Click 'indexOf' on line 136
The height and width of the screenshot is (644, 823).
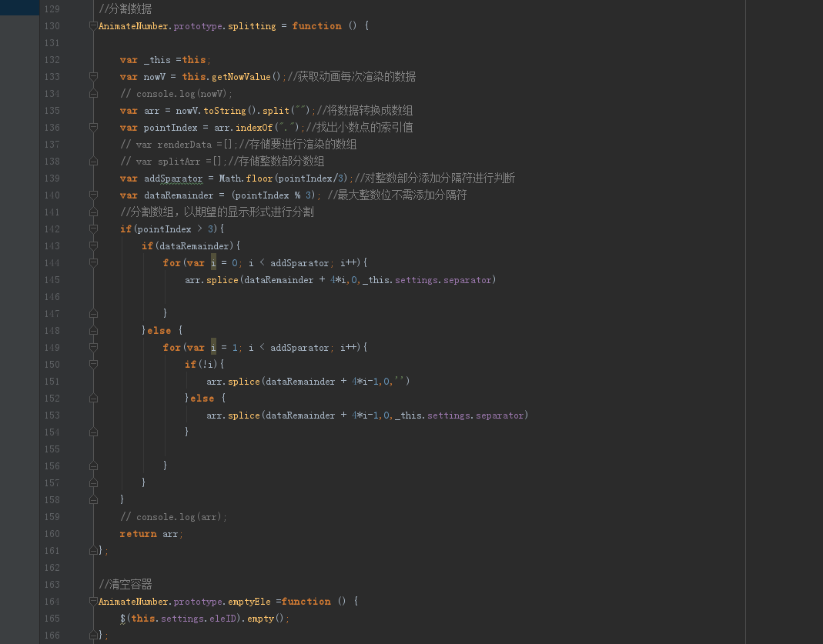click(254, 128)
